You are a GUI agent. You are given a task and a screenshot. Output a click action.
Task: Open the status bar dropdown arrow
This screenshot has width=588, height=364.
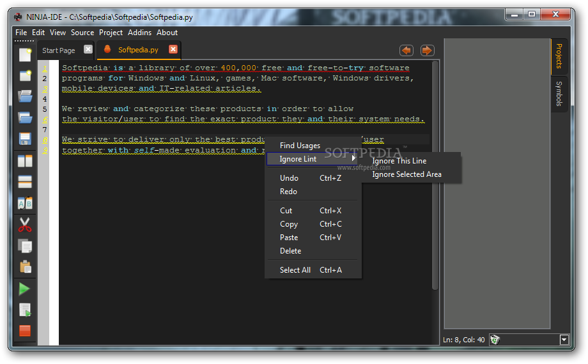point(564,340)
